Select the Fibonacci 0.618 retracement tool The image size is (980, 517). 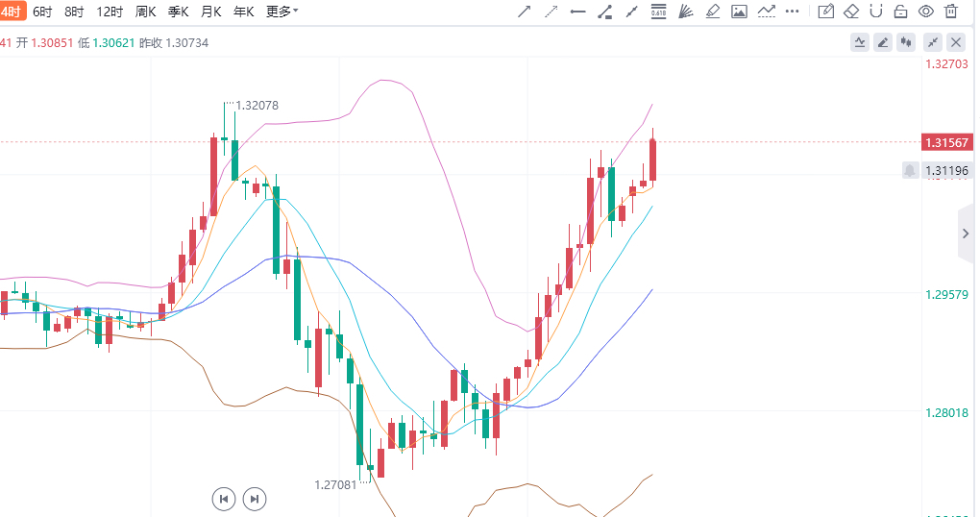point(658,12)
